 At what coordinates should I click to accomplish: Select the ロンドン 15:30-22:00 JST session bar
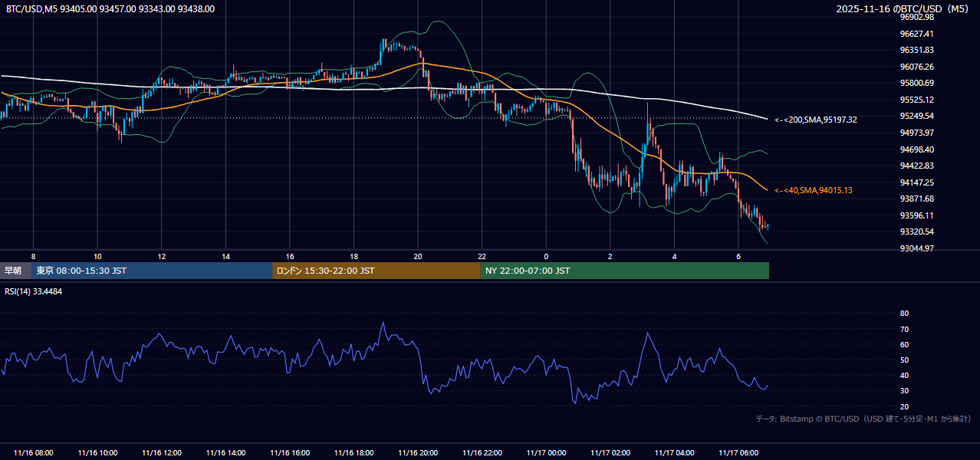click(x=376, y=271)
